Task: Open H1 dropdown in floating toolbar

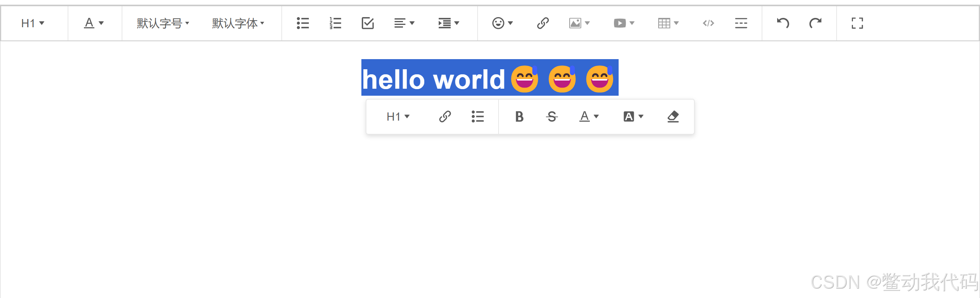Action: 398,117
